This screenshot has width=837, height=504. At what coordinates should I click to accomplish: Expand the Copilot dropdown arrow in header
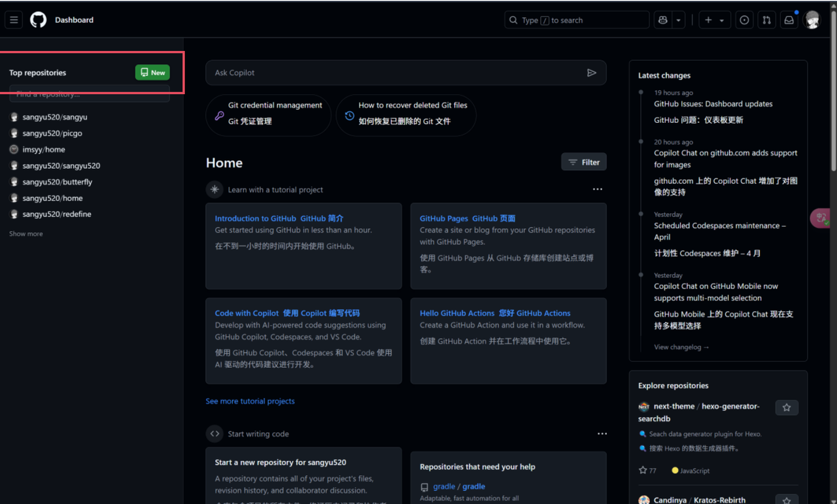678,20
